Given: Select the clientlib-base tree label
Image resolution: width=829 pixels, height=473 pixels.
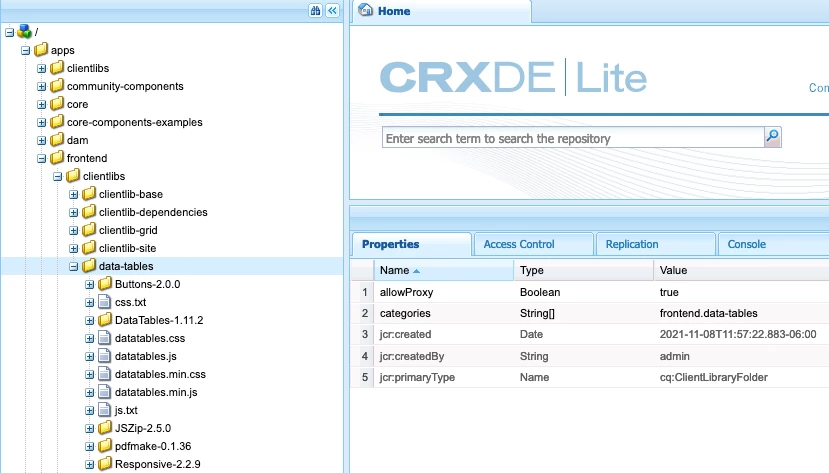Looking at the screenshot, I should [131, 194].
